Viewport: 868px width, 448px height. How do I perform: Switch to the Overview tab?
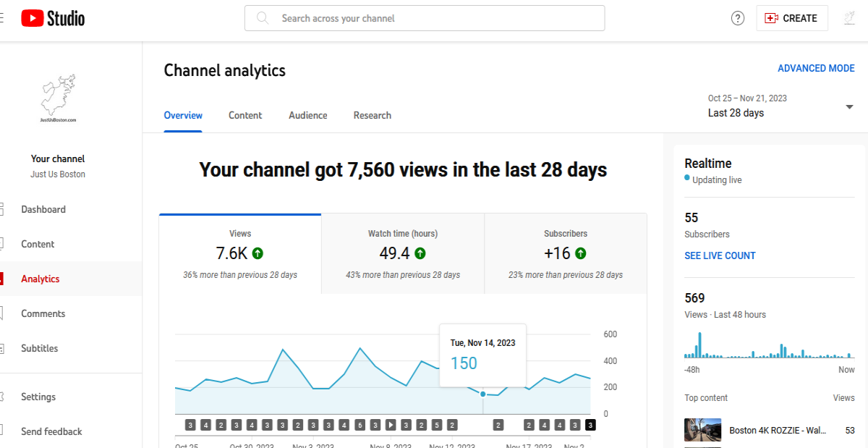pyautogui.click(x=183, y=116)
